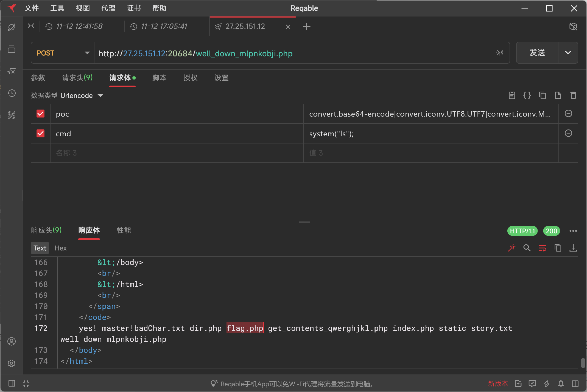Toggle word wrap icon in response body

tap(543, 248)
